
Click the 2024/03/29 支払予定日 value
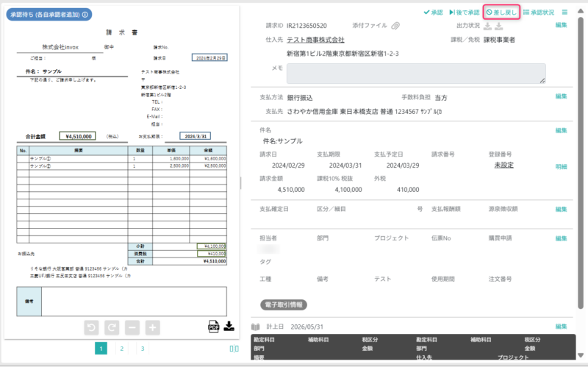tap(403, 165)
